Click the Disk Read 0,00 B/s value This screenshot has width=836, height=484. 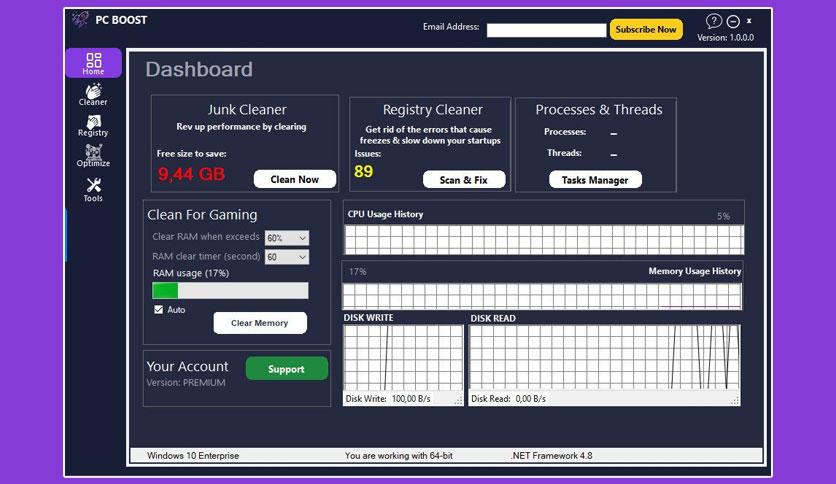530,399
